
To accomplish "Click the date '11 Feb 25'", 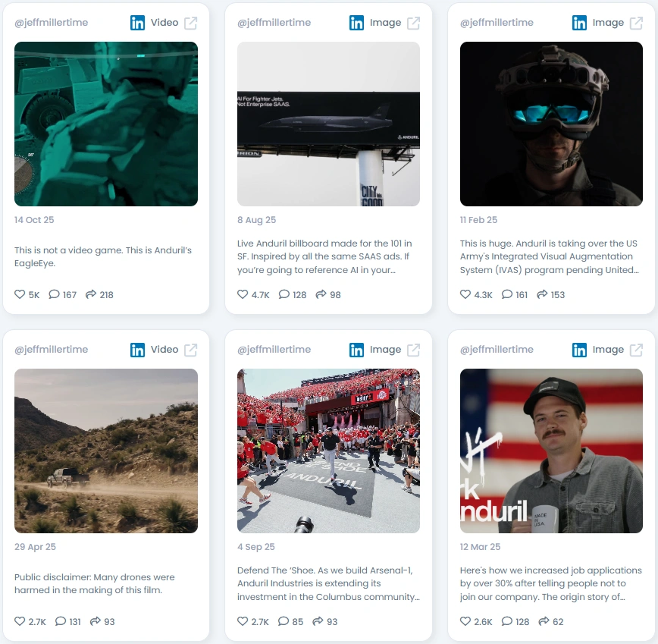I will pos(478,220).
